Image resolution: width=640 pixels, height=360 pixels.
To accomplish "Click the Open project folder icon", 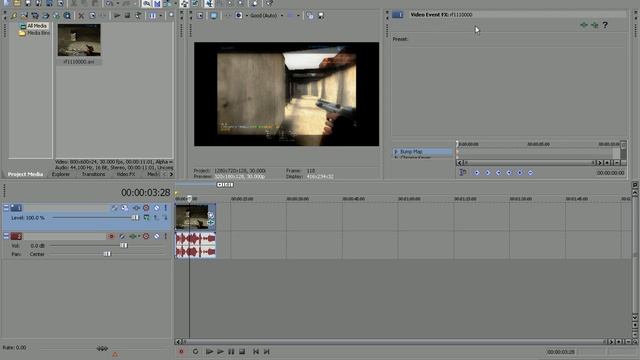I will [17, 3].
